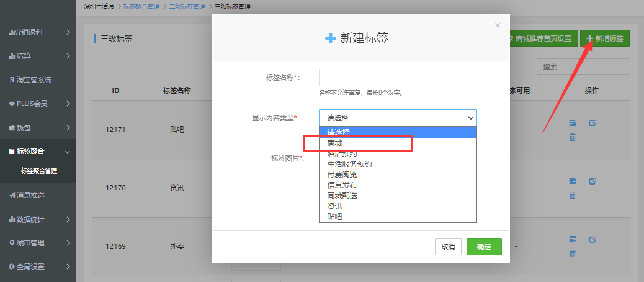Screen dimensions: 644x282
Task: Choose 生活服务预约 option in the list
Action: [x=349, y=164]
